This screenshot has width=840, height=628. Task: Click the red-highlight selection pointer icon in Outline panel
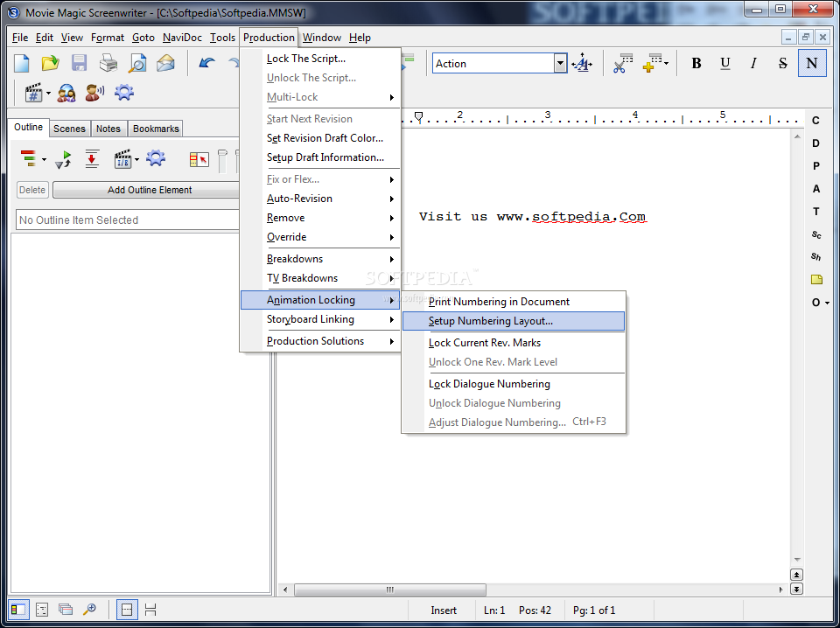pyautogui.click(x=199, y=159)
